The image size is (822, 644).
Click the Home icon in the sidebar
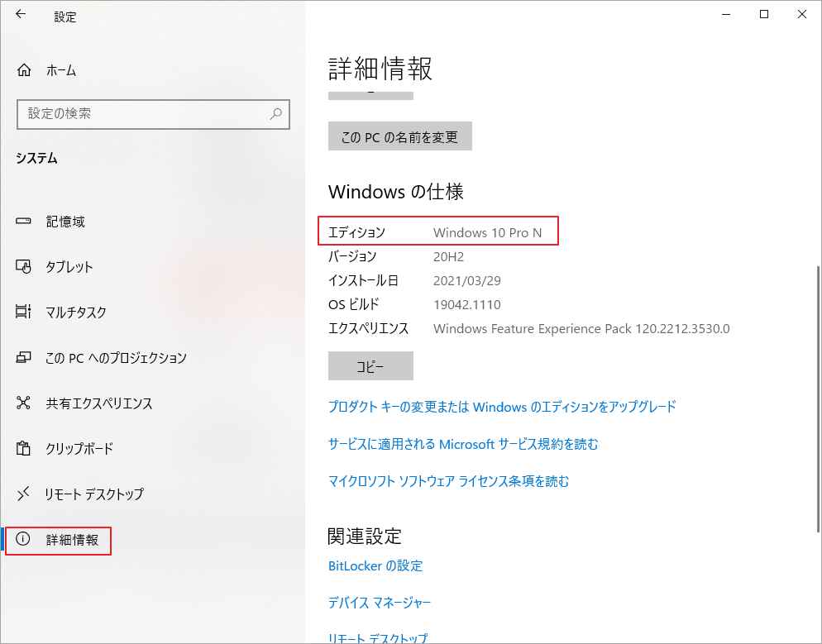point(26,70)
